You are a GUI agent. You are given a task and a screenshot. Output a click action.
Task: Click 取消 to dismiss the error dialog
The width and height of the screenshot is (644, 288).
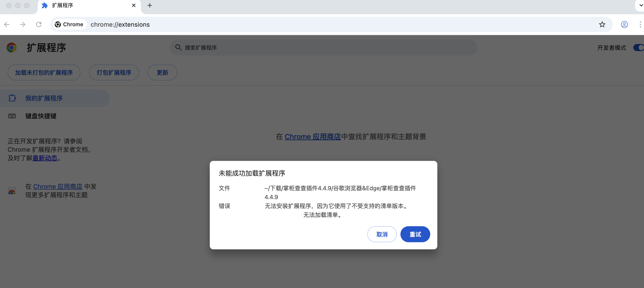tap(382, 234)
